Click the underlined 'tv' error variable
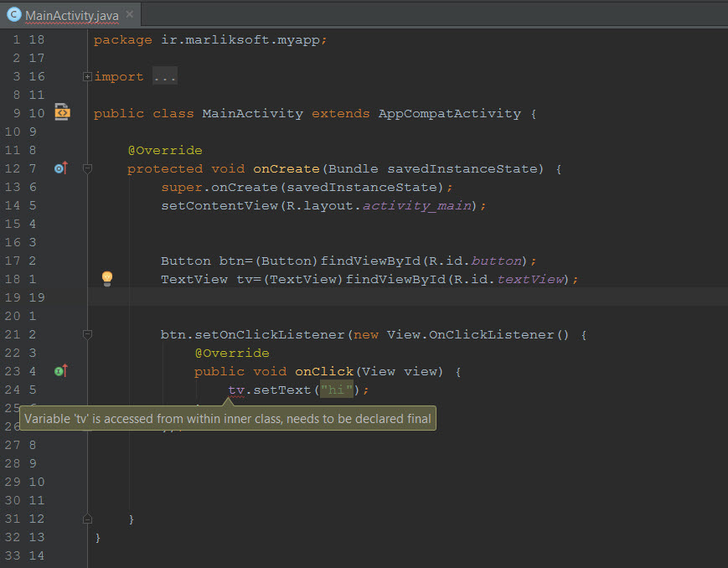Viewport: 728px width, 568px height. [x=236, y=390]
